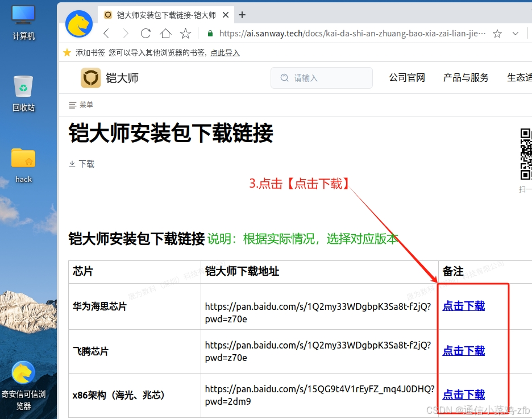Go back with the browser back arrow
The height and width of the screenshot is (419, 532).
pyautogui.click(x=106, y=33)
